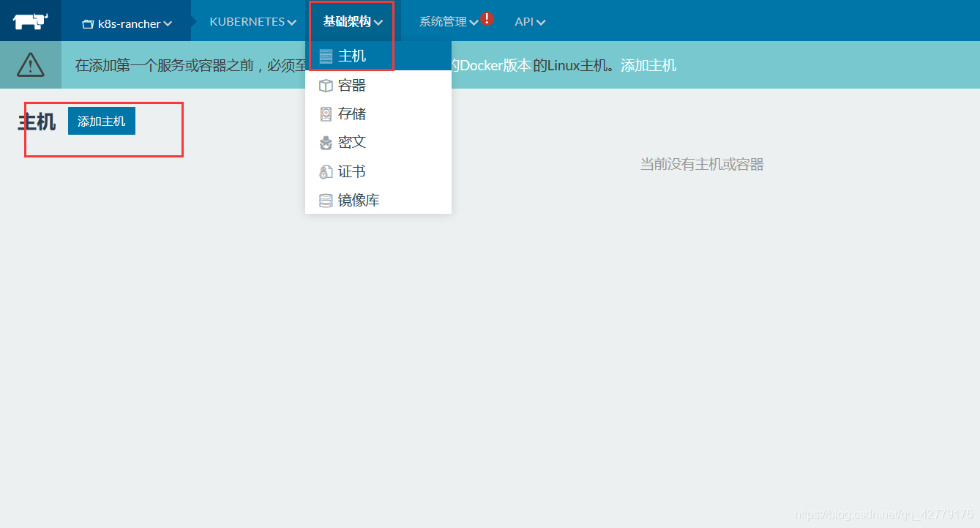The width and height of the screenshot is (980, 528).
Task: Select 密文 from the dropdown menu
Action: coord(378,142)
